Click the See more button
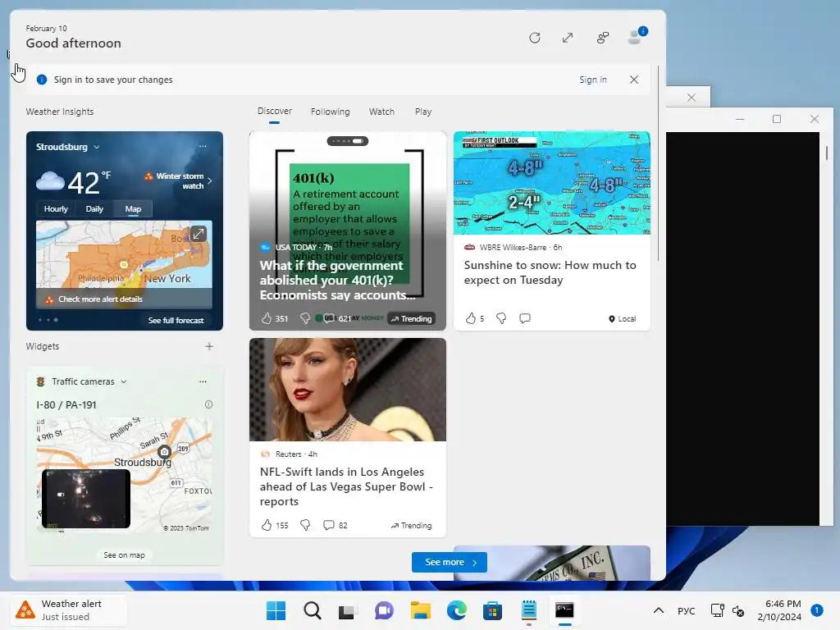The image size is (840, 630). pyautogui.click(x=449, y=562)
